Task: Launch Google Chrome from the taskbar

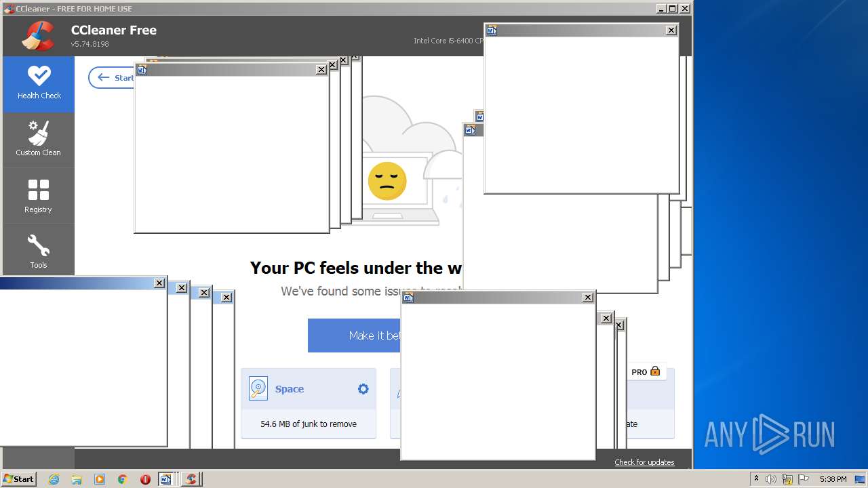Action: [123, 479]
